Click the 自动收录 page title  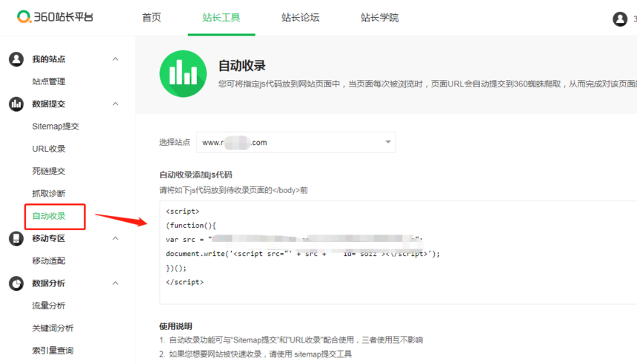click(241, 66)
